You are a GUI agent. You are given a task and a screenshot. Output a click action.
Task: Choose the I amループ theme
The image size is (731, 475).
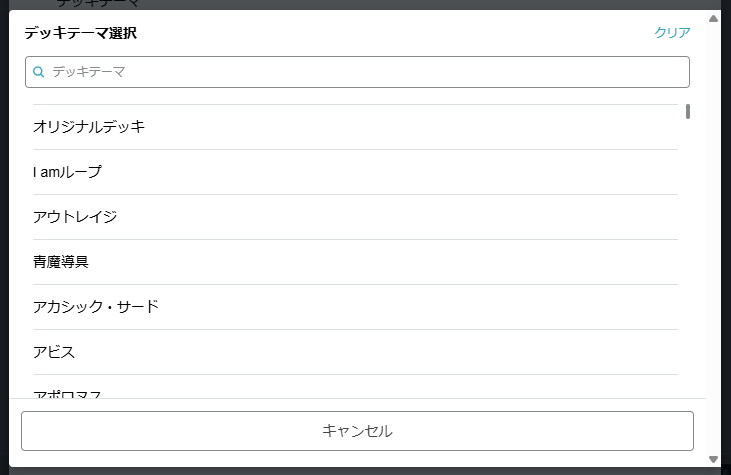68,172
